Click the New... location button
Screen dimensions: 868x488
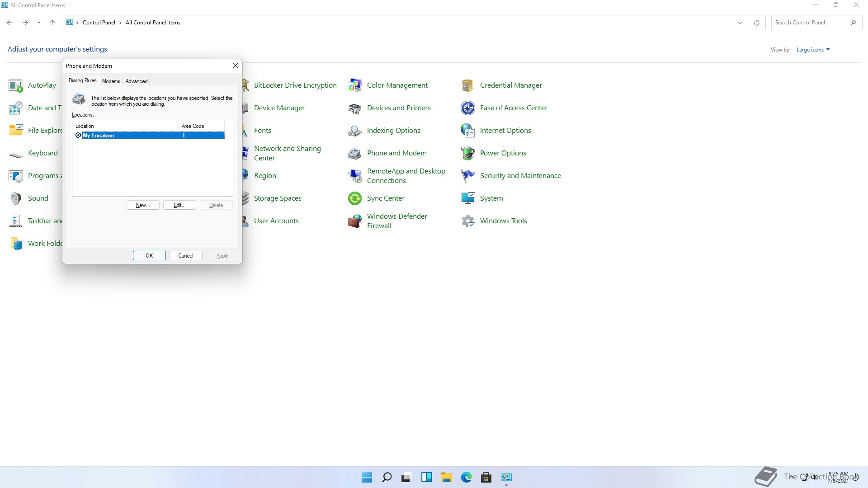click(x=143, y=205)
